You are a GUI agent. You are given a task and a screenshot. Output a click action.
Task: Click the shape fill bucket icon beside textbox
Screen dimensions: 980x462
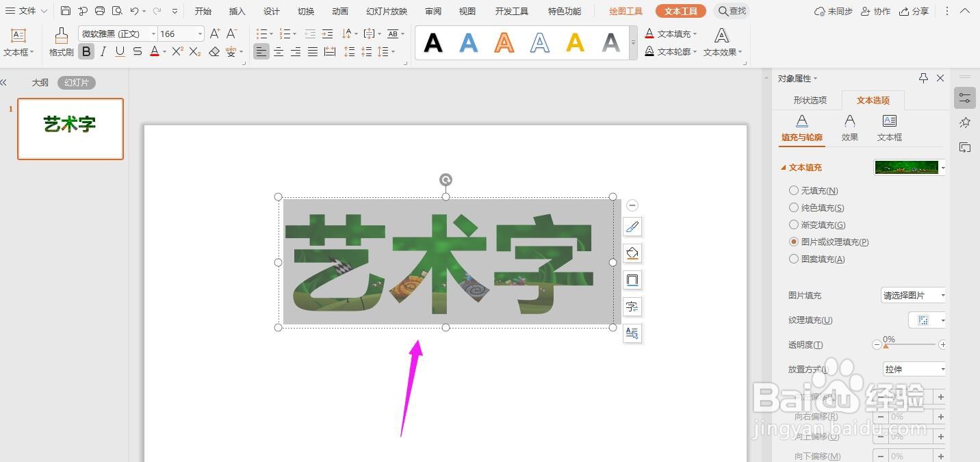click(x=632, y=253)
